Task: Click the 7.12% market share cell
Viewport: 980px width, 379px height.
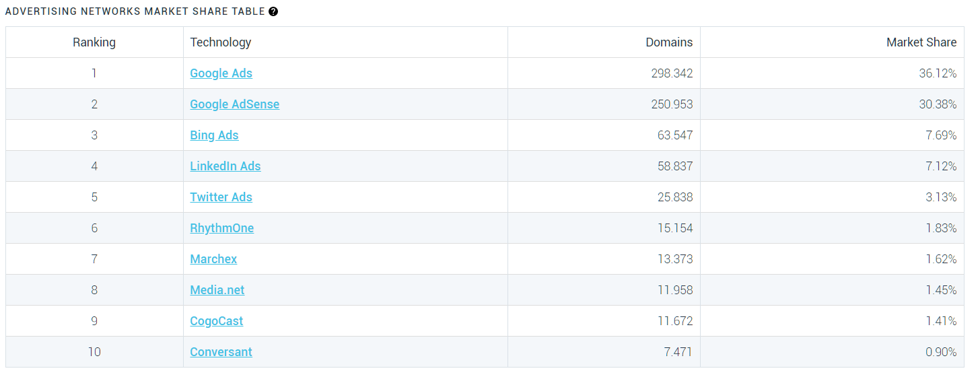Action: (x=832, y=166)
